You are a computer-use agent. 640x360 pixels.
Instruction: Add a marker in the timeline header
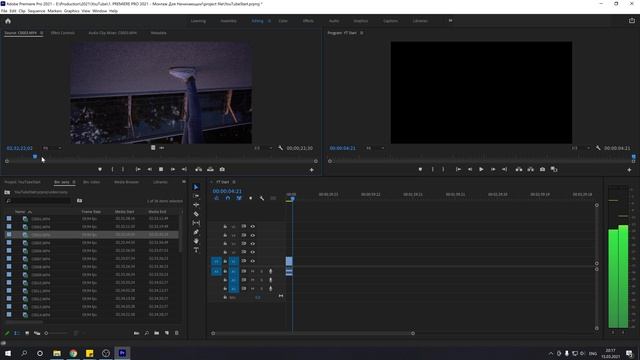tap(251, 198)
